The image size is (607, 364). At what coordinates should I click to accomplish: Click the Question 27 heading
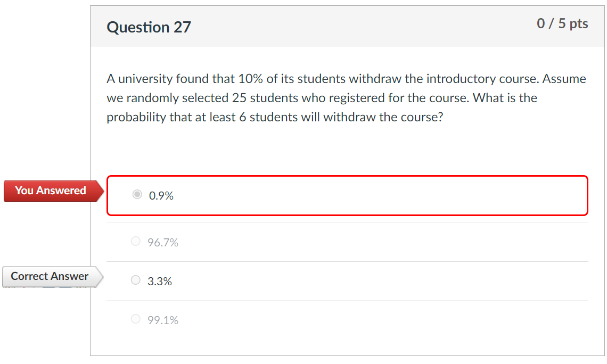coord(149,27)
